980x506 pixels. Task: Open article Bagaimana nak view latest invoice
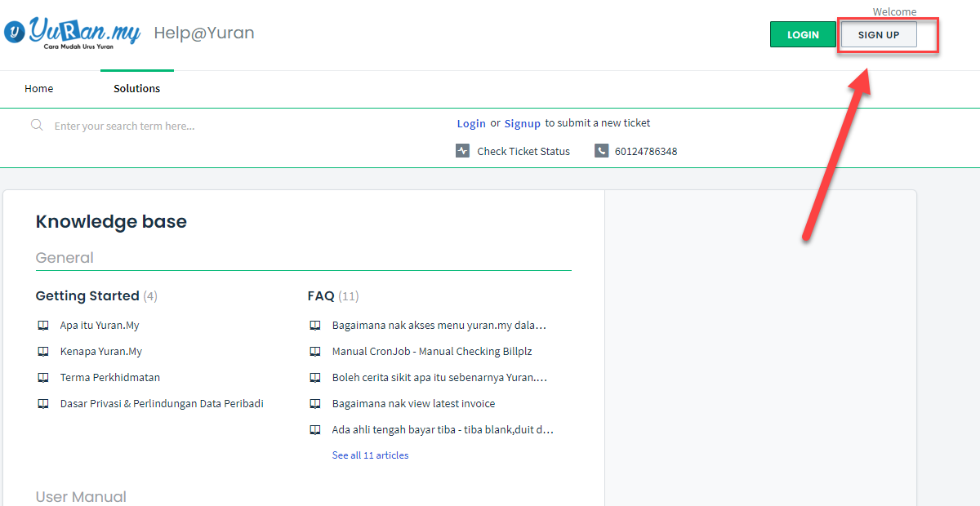pos(413,403)
